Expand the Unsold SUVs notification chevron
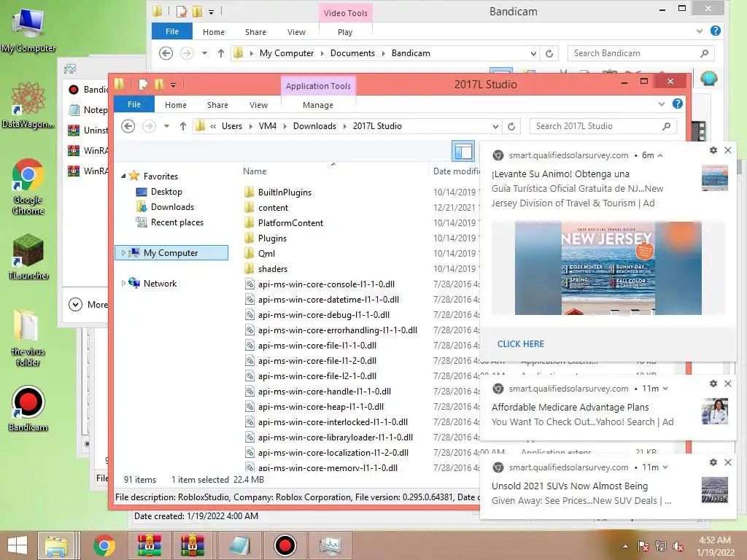The image size is (747, 560). click(x=665, y=467)
